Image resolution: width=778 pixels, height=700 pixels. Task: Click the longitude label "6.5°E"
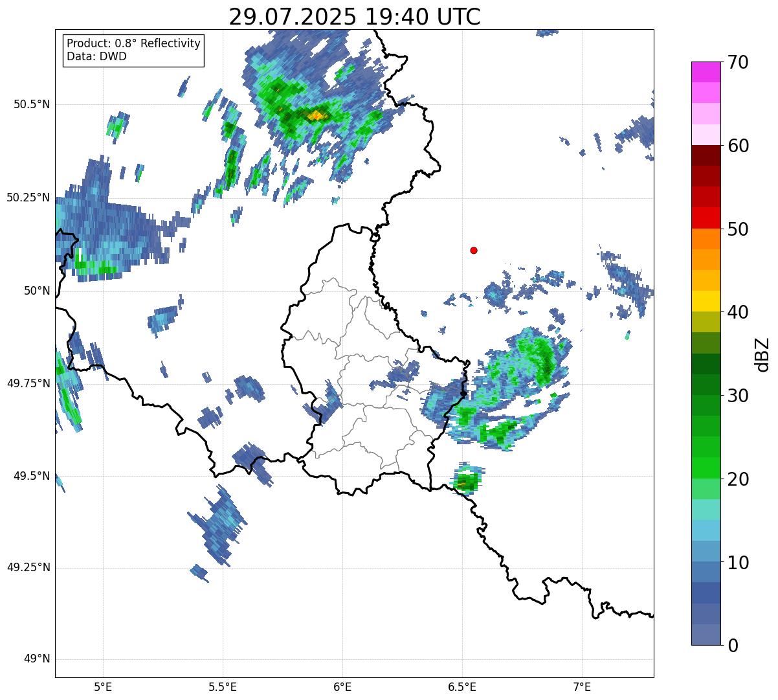(x=462, y=688)
